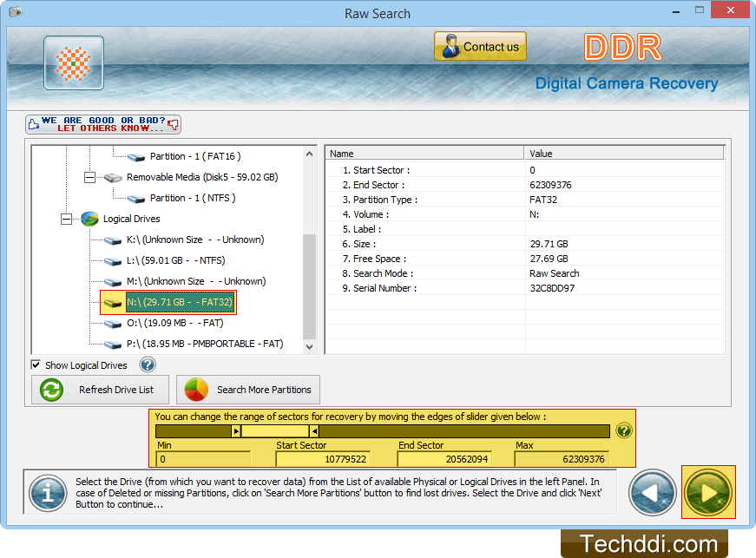Click the 'We are good or bad' feedback banner
Screen dimensions: 756x558
[x=103, y=124]
